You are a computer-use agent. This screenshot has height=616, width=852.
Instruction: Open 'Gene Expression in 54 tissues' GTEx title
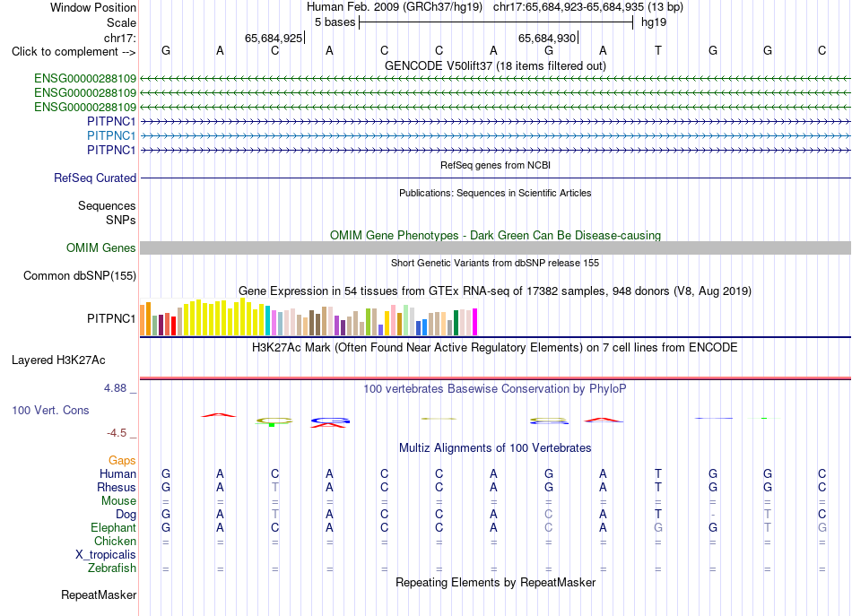point(495,291)
